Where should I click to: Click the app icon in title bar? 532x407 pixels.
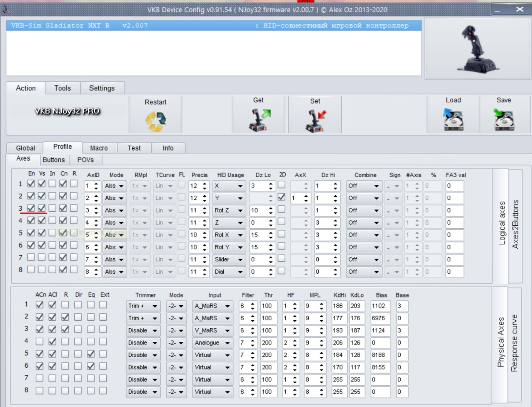(5, 9)
